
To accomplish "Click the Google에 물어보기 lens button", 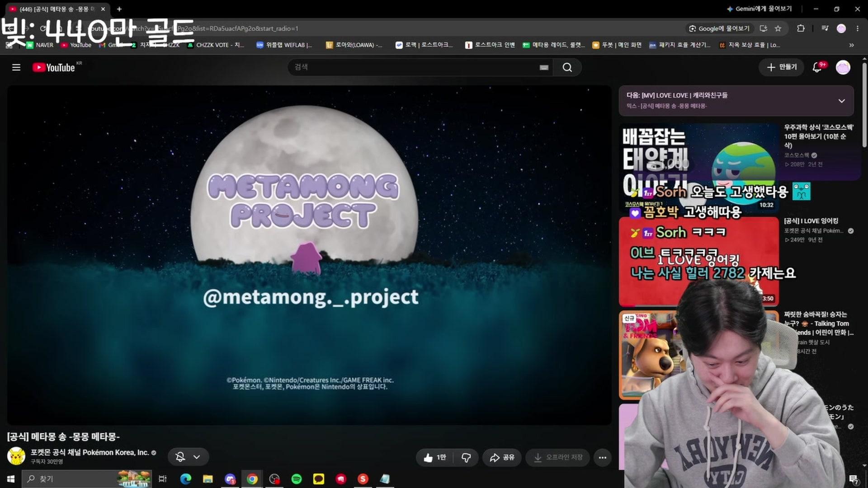I will point(720,28).
